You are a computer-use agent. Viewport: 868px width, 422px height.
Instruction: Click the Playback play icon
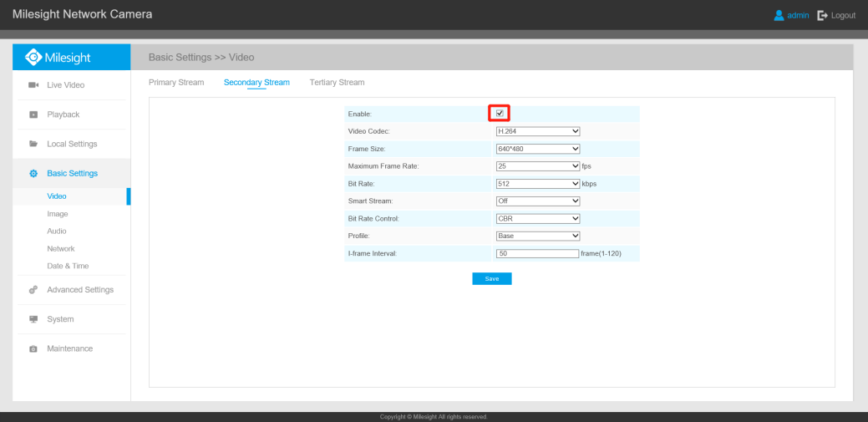pyautogui.click(x=33, y=114)
